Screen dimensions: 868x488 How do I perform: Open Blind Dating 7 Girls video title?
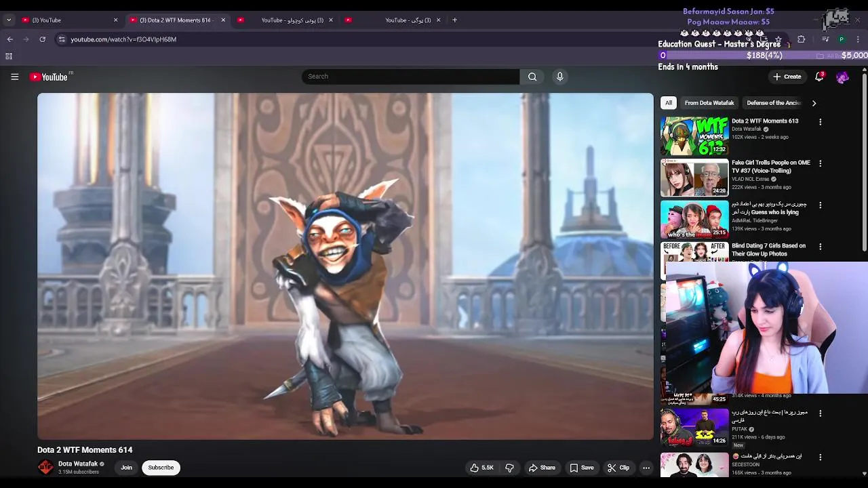pyautogui.click(x=768, y=249)
